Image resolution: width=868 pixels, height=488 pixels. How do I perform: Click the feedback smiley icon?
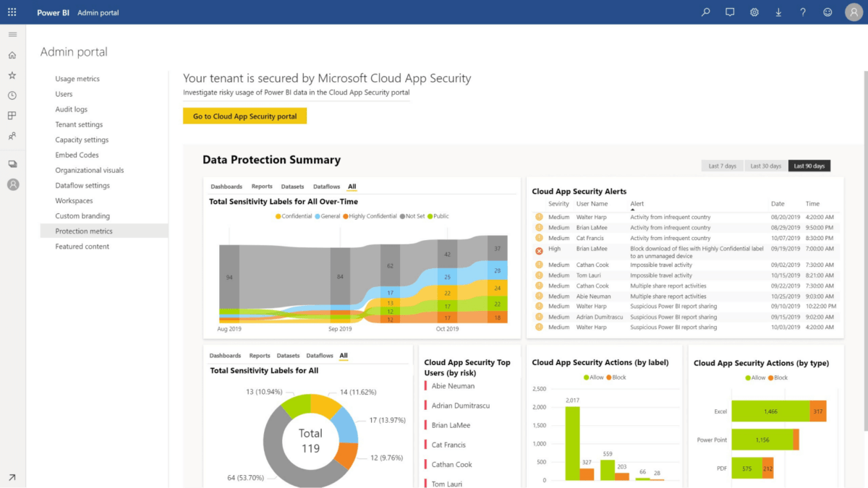pyautogui.click(x=827, y=12)
